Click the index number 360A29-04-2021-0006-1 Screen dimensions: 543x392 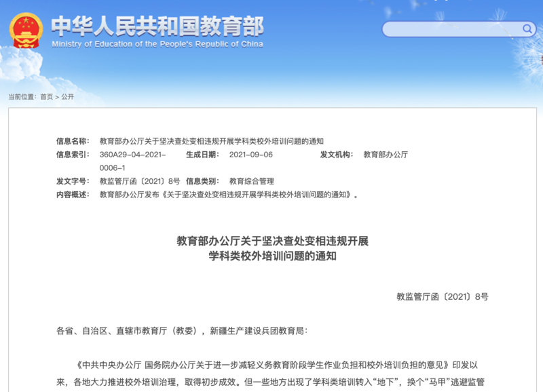click(132, 161)
